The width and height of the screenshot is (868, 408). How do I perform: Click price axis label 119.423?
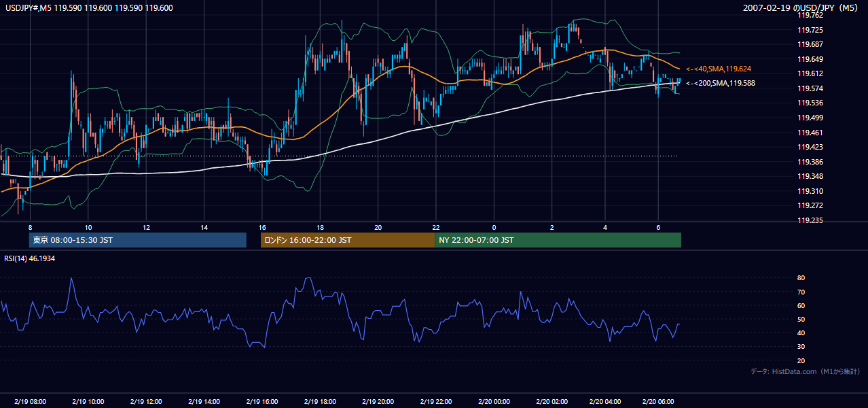(x=810, y=147)
